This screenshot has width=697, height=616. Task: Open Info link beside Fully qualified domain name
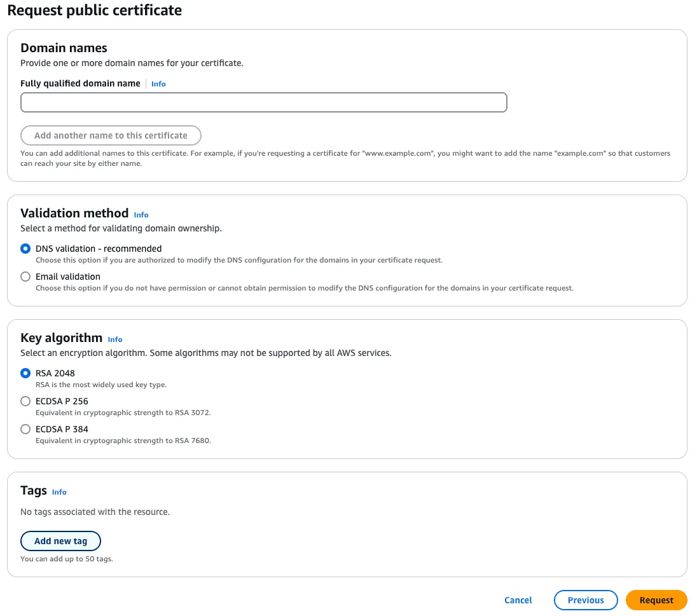(x=158, y=84)
